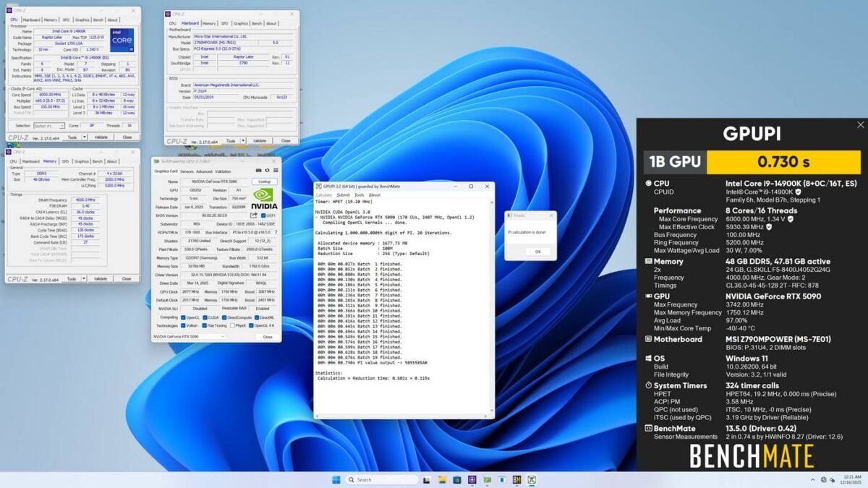Open the Submit menu in GPUPI
This screenshot has width=868, height=488.
(343, 195)
